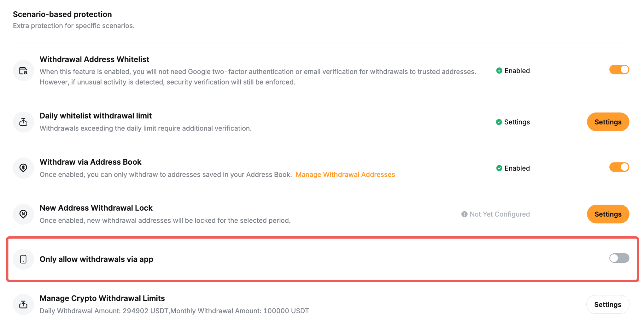Open Settings for Daily whitelist withdrawal limit
The image size is (644, 325).
pos(608,122)
